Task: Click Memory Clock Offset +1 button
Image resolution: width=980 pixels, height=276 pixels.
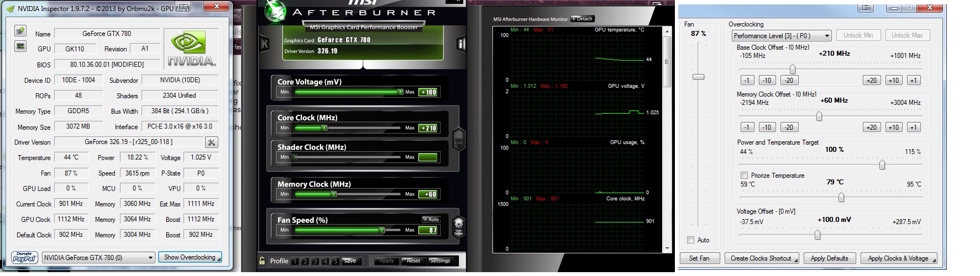Action: point(913,128)
